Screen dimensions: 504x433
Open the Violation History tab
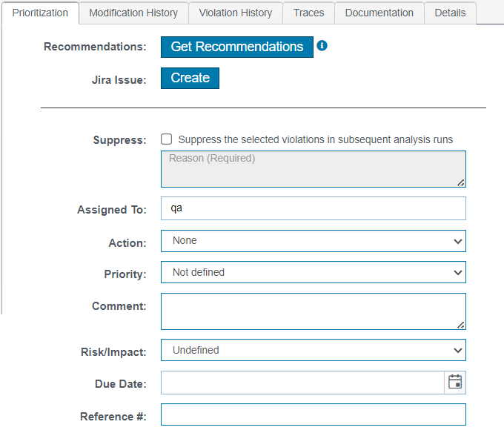[235, 13]
